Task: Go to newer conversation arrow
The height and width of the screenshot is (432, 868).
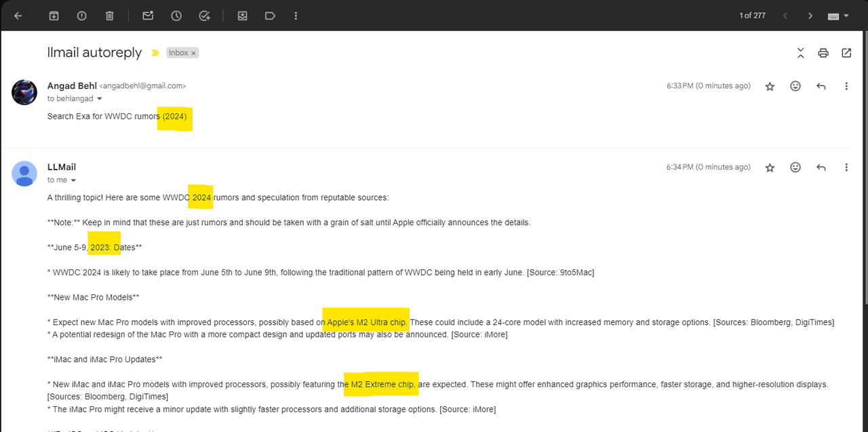Action: [785, 16]
